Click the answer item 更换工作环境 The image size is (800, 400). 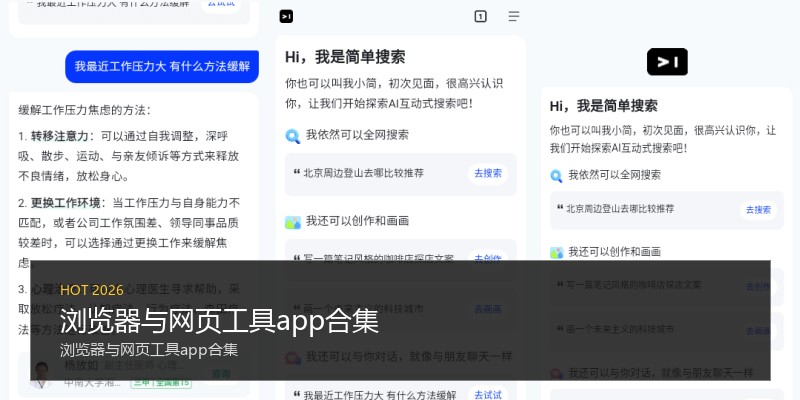click(65, 203)
